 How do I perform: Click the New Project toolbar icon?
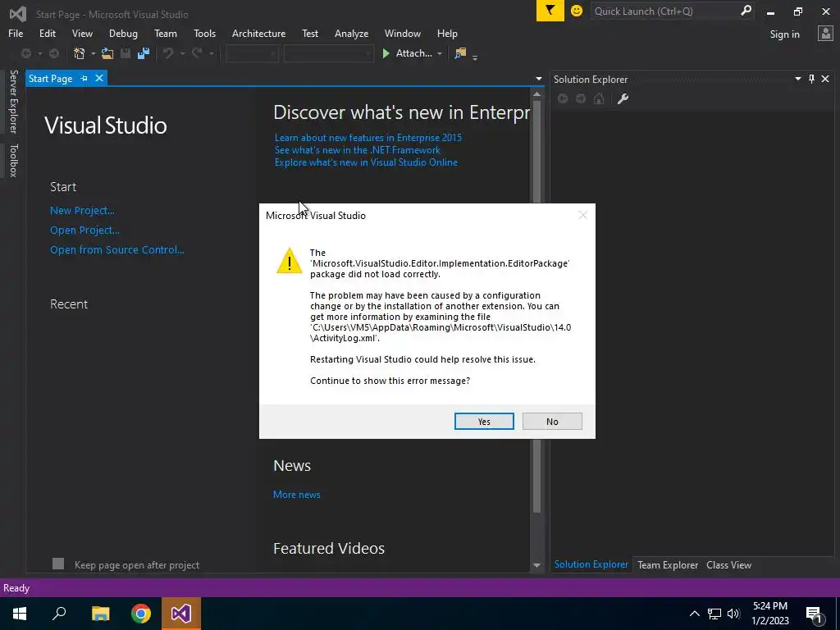[x=80, y=53]
